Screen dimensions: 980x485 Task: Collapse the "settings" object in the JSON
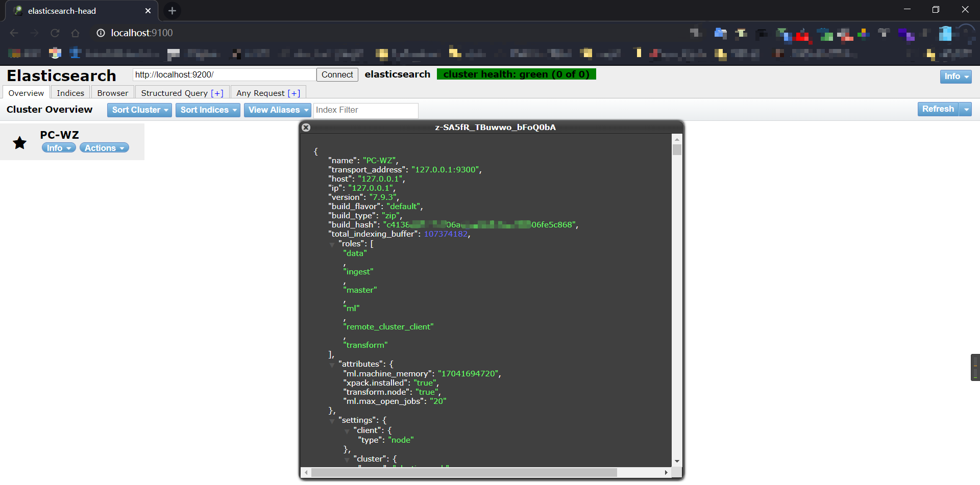pos(332,421)
